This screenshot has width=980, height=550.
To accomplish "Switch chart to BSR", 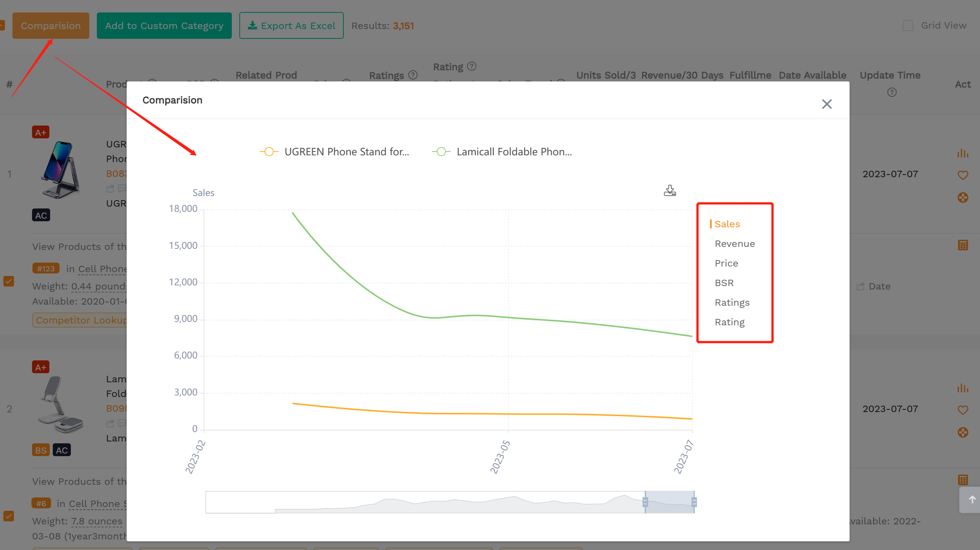I will [724, 283].
